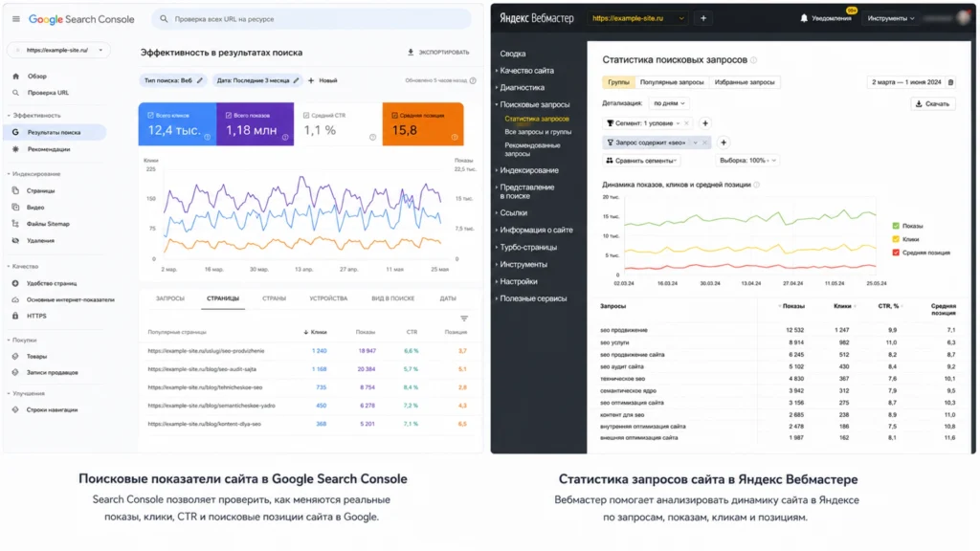Viewport: 980px width, 551px height.
Task: Click the calendar icon next to date range
Action: (950, 82)
